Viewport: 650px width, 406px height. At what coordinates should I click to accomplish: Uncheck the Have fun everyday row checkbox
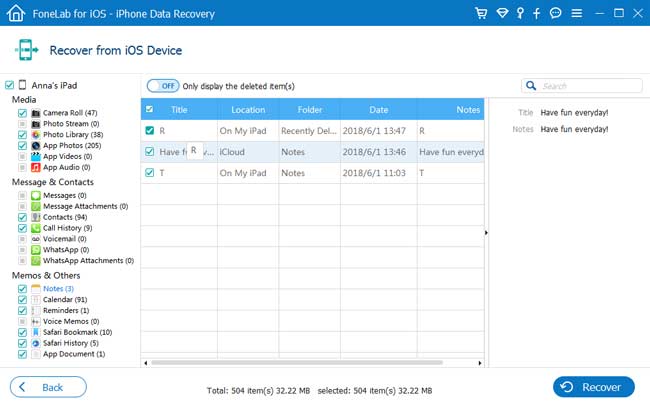coord(150,152)
